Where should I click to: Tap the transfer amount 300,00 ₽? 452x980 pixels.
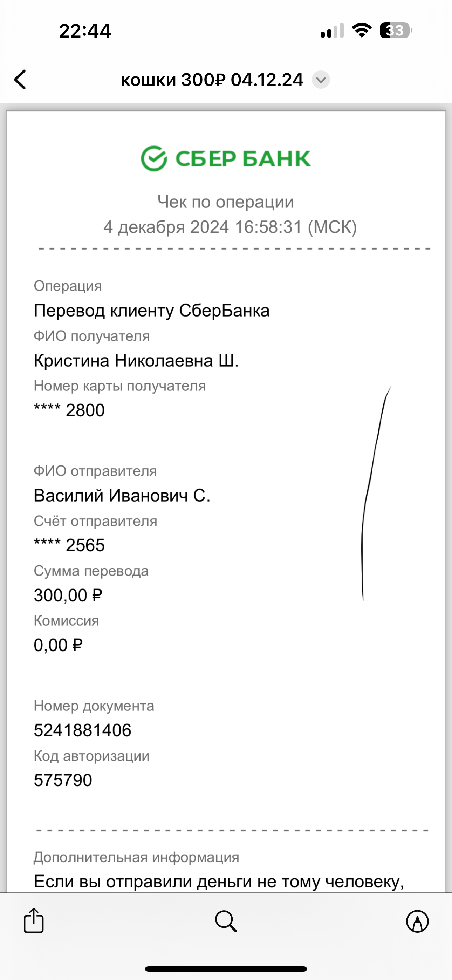tap(68, 596)
